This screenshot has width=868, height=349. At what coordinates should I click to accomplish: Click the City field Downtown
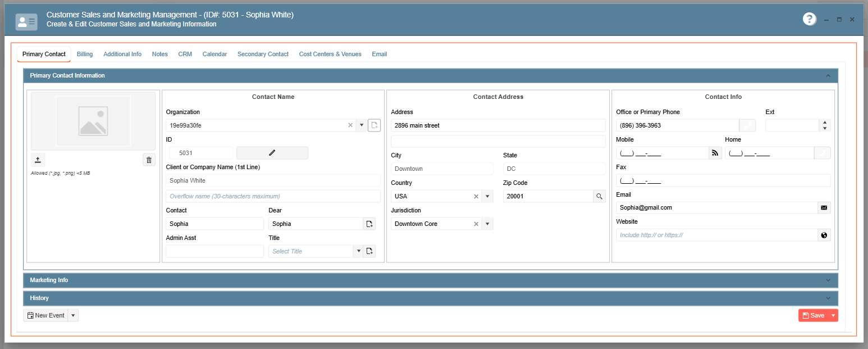(x=442, y=169)
